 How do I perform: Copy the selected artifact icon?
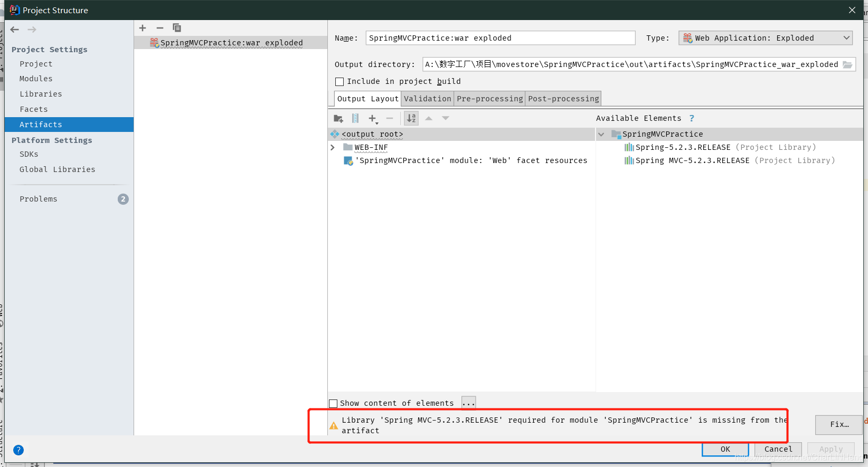click(177, 28)
